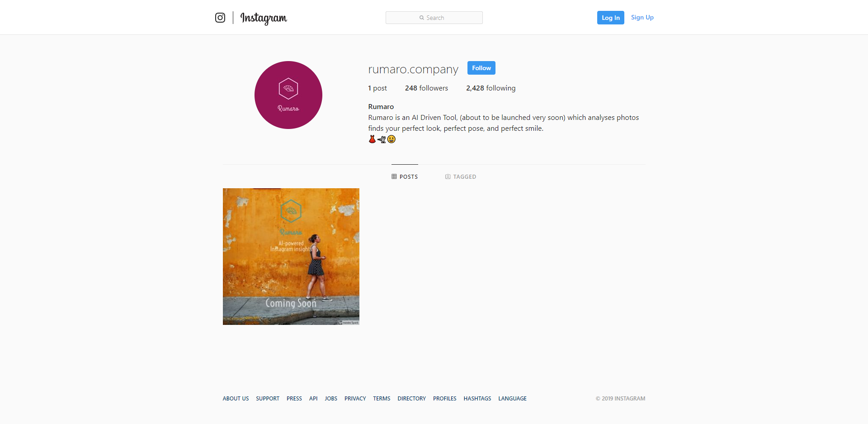Click the magnifier icon in search box
868x424 pixels.
422,18
